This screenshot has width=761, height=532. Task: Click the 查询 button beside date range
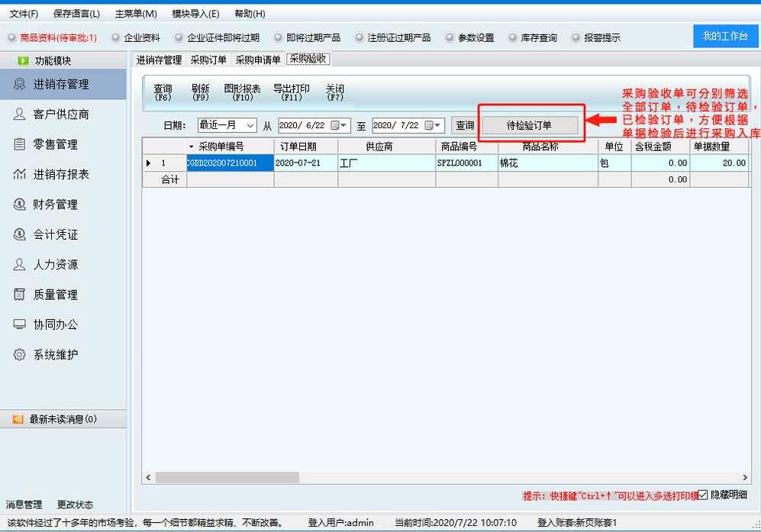(465, 125)
